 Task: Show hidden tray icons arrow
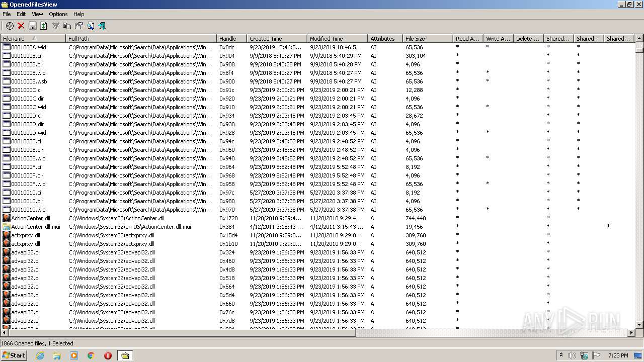click(x=561, y=355)
